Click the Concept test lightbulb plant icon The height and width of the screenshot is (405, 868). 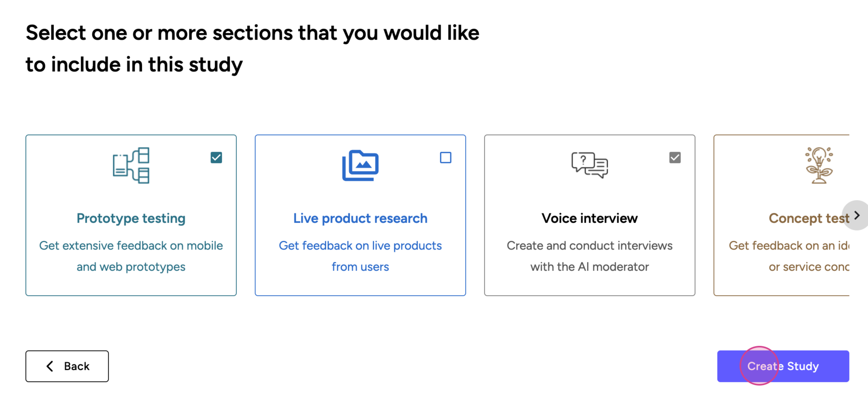pyautogui.click(x=819, y=165)
